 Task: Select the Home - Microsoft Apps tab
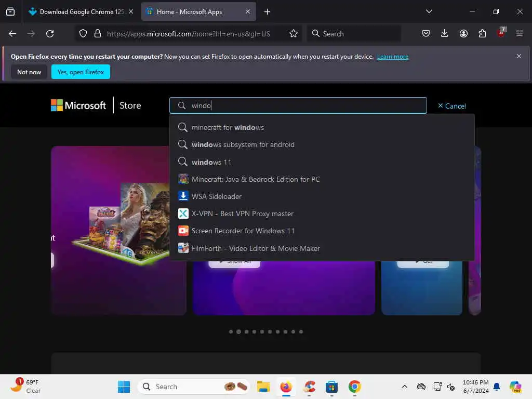tap(198, 11)
